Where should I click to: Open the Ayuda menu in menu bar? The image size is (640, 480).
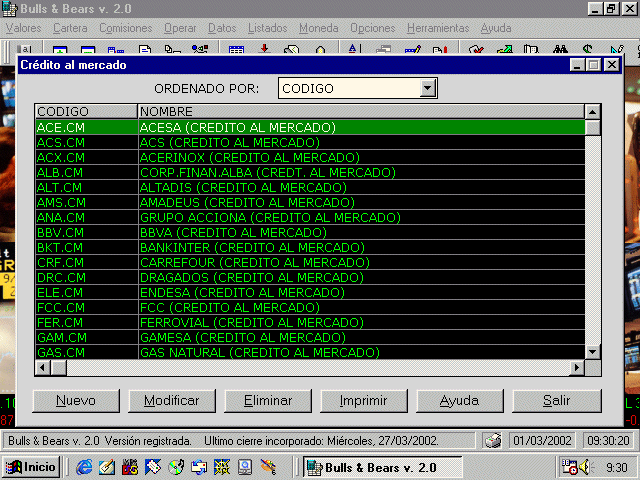(x=496, y=28)
